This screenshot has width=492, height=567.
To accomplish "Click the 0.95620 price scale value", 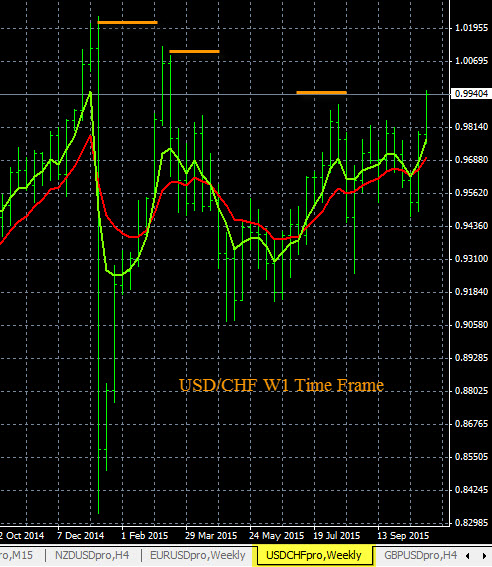I will [x=471, y=192].
